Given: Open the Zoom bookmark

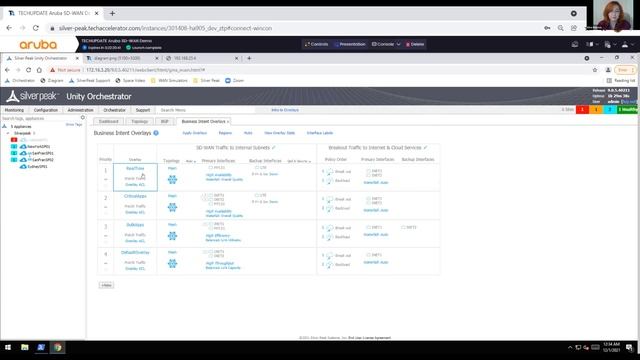Looking at the screenshot, I should [x=234, y=81].
